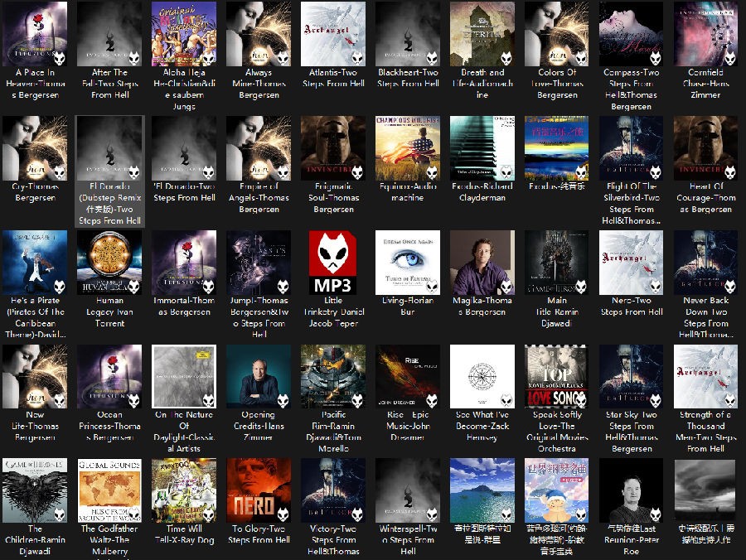This screenshot has height=560, width=746.
Task: Select Never Back Down file icon
Action: pyautogui.click(x=705, y=263)
